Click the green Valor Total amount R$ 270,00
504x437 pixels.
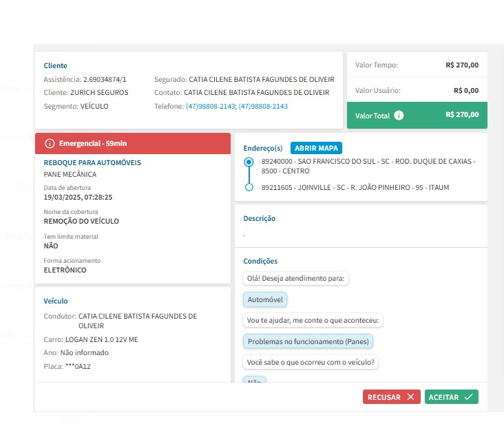point(462,116)
